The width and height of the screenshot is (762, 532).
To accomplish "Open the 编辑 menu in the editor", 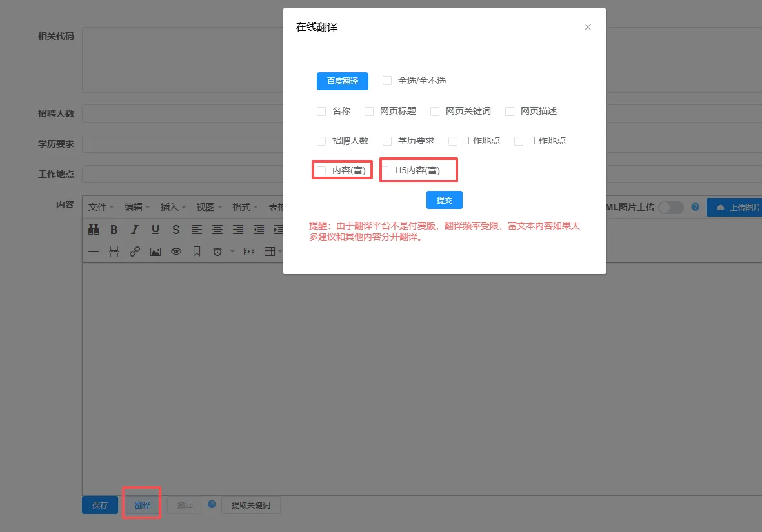I will pos(137,207).
